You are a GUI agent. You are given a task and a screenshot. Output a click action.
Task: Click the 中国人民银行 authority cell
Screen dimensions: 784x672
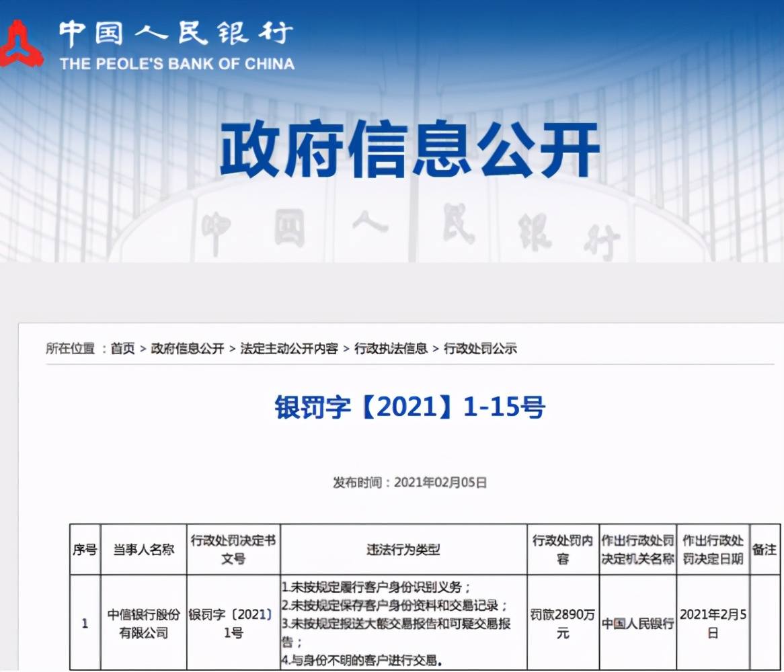[x=637, y=624]
